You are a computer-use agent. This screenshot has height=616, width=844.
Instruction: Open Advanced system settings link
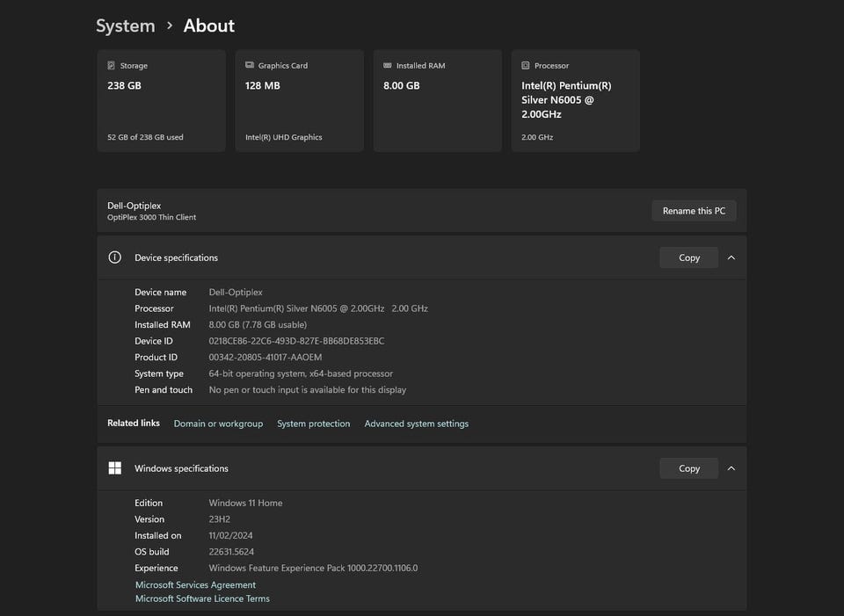click(x=416, y=424)
